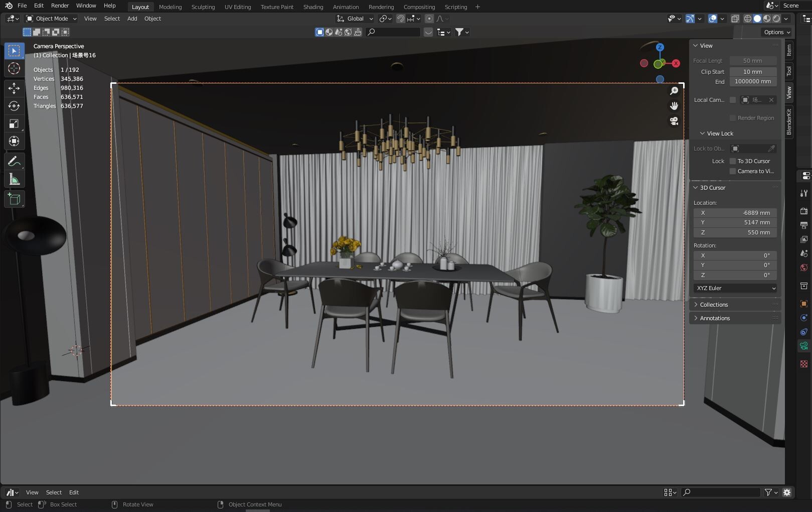This screenshot has height=512, width=812.
Task: Click the Options button in the viewport header
Action: pyautogui.click(x=775, y=32)
